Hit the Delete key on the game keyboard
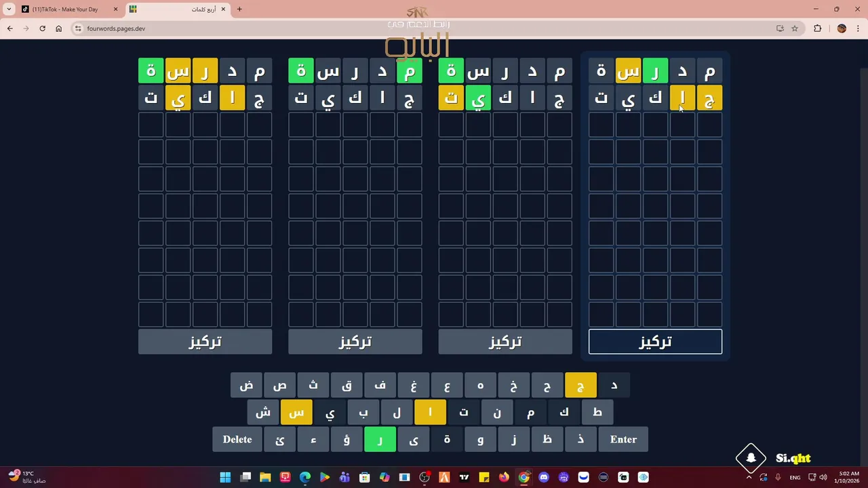Screen dimensions: 868x488 237,439
